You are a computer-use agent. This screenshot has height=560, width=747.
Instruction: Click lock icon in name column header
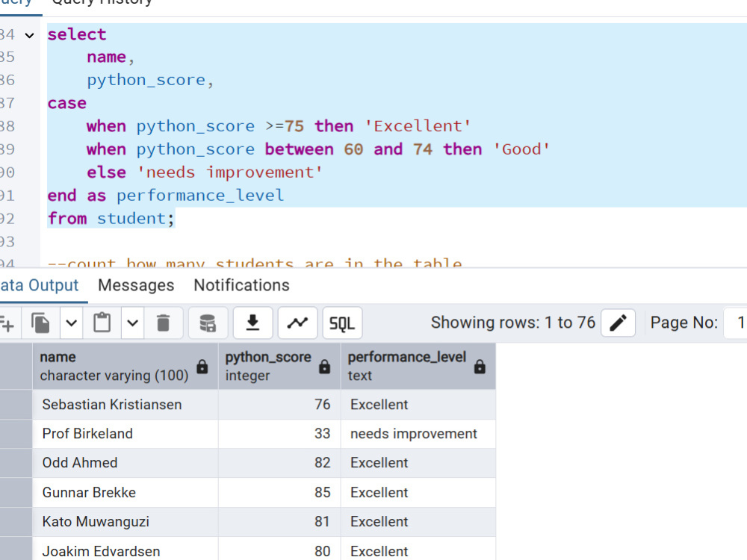tap(202, 366)
